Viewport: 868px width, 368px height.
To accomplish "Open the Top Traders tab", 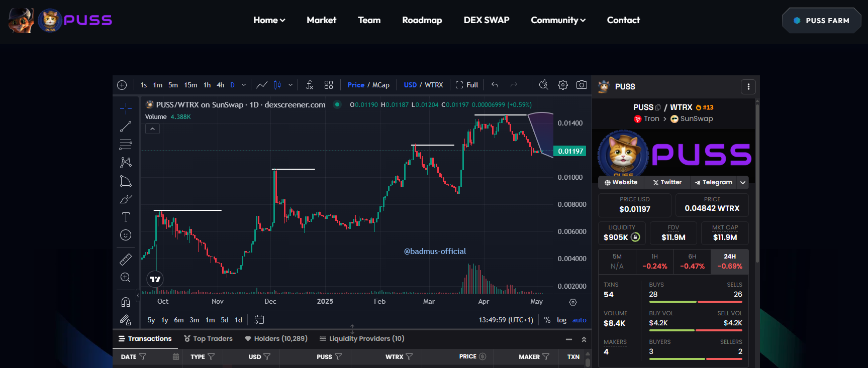I will tap(208, 339).
